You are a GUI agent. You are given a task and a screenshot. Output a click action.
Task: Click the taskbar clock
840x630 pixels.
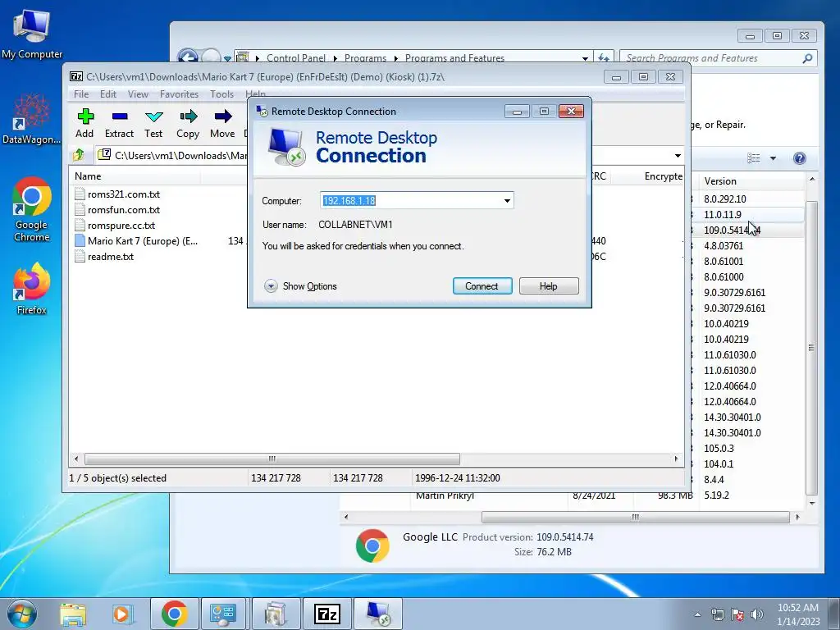(x=798, y=614)
